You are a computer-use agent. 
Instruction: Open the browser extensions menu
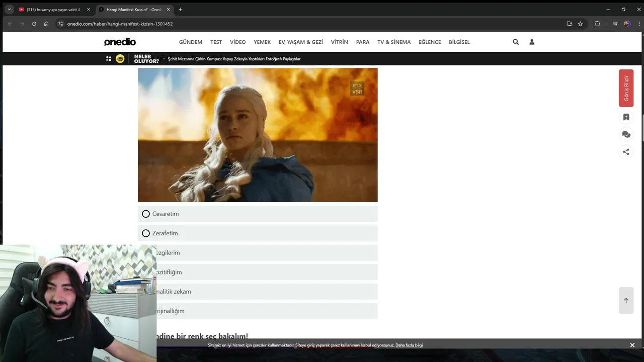point(597,24)
